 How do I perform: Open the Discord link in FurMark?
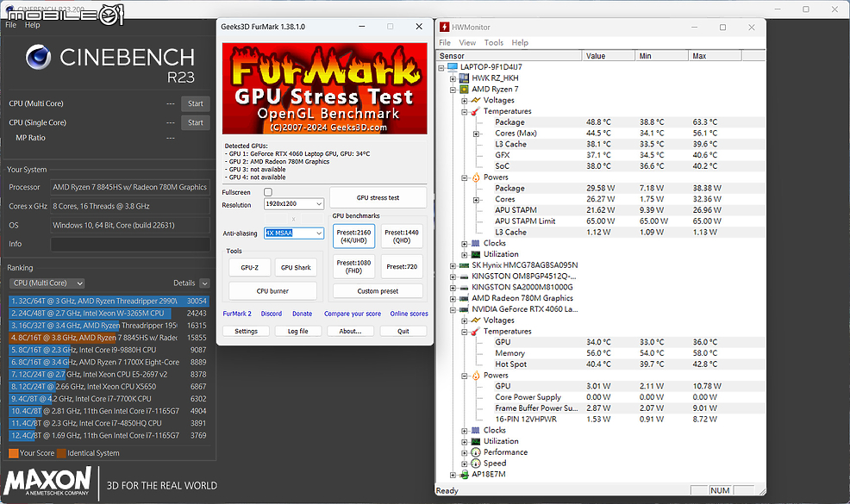pos(271,314)
